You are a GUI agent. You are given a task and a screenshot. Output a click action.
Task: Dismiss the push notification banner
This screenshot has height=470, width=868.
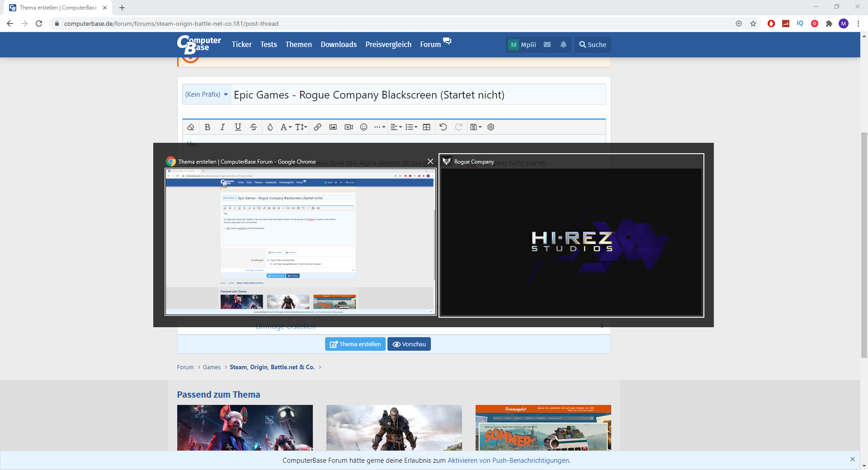click(852, 459)
